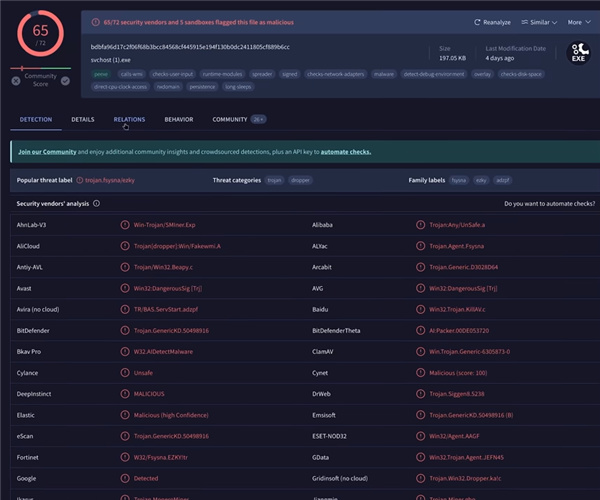The height and width of the screenshot is (500, 600).
Task: Click the DrWeb detection alert icon
Action: pos(420,394)
